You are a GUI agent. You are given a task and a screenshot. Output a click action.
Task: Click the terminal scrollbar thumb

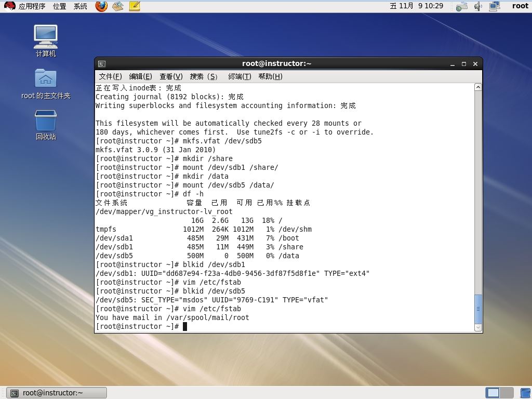[x=478, y=309]
